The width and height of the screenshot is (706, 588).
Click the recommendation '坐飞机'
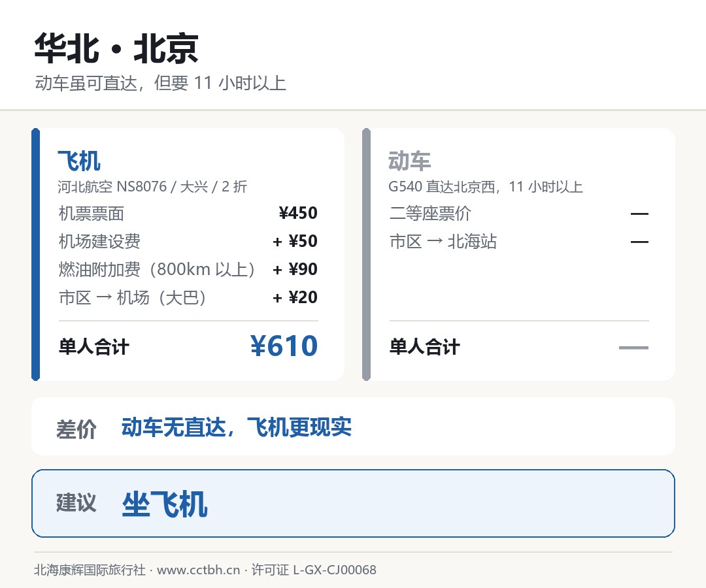[165, 504]
